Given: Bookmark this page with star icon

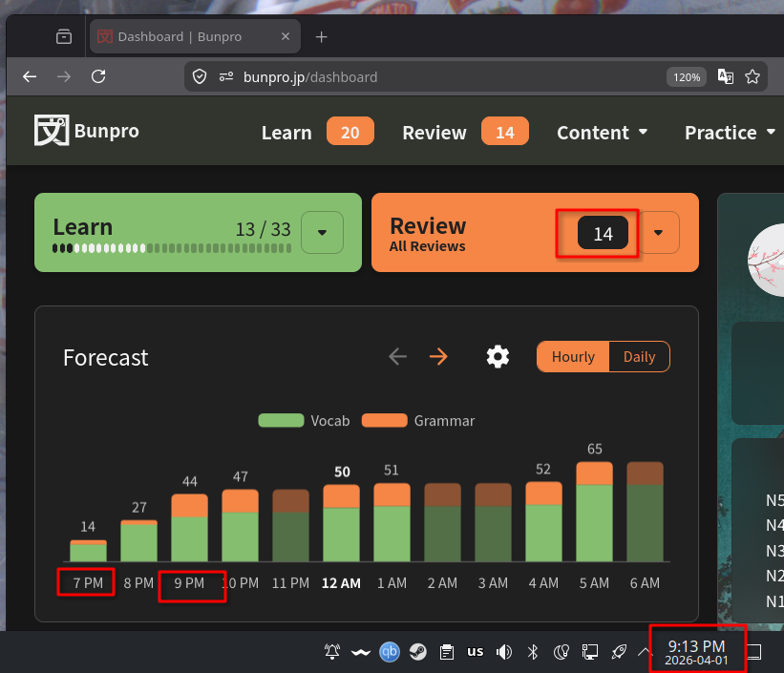Looking at the screenshot, I should point(752,76).
